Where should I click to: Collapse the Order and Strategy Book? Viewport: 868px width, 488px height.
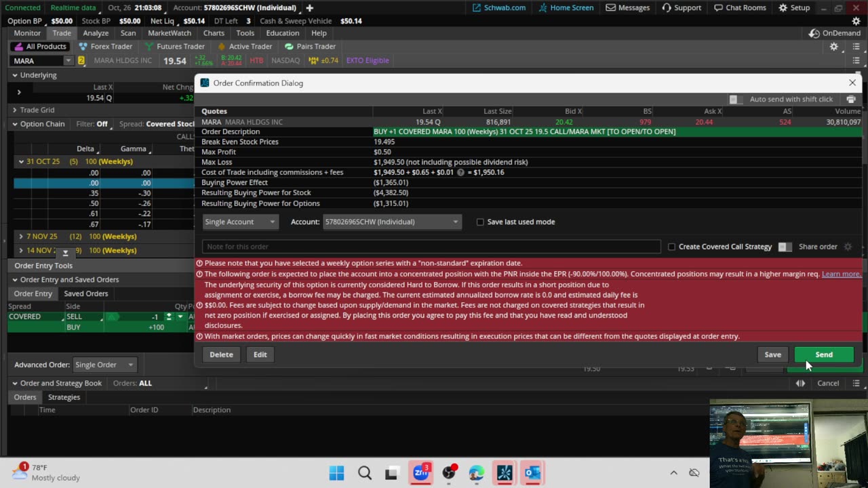[14, 383]
